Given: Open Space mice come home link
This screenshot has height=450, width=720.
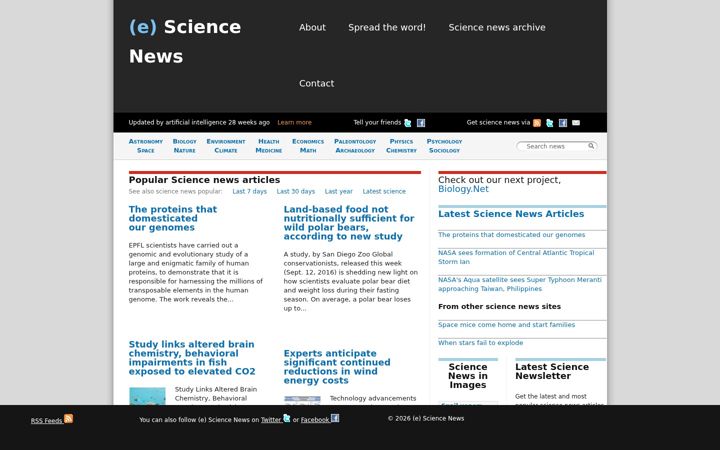Looking at the screenshot, I should 506,325.
